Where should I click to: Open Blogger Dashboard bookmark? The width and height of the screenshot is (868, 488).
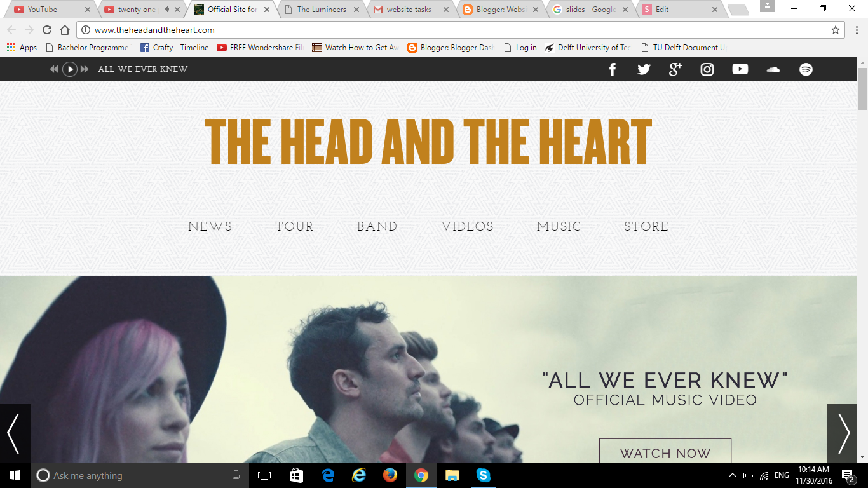451,48
